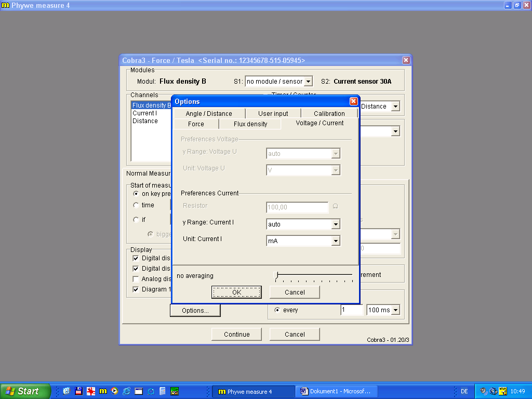Click the calculator-like quick launch icon

(163, 391)
